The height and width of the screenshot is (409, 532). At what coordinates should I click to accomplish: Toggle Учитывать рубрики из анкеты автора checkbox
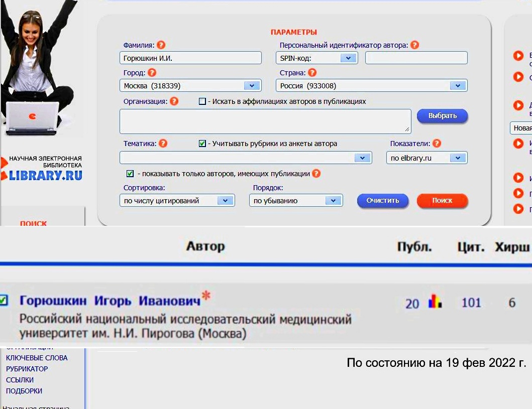(202, 144)
